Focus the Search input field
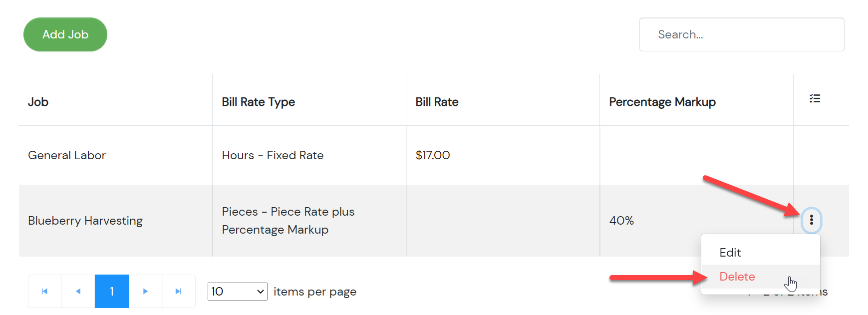The height and width of the screenshot is (315, 868). 742,34
